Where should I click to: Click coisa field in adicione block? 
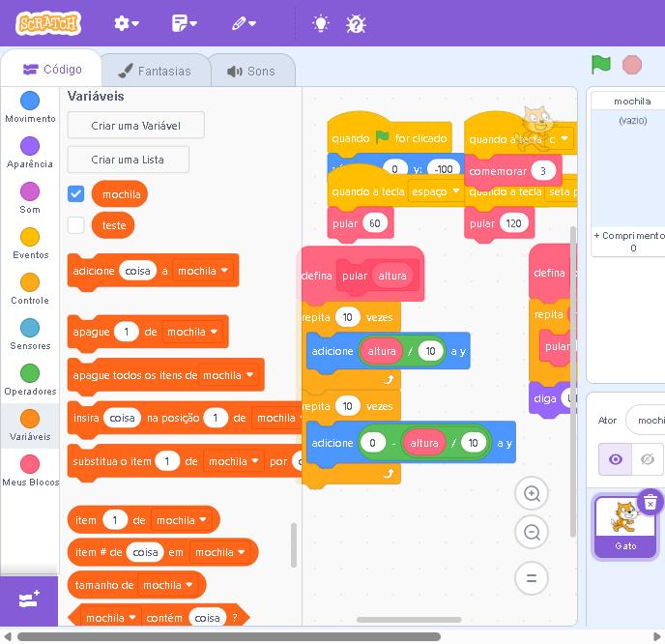click(x=138, y=271)
